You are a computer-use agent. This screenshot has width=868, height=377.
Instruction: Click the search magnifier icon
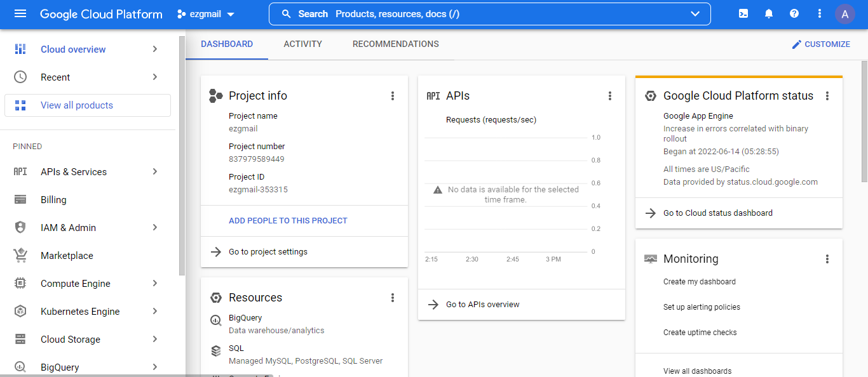[x=287, y=14]
